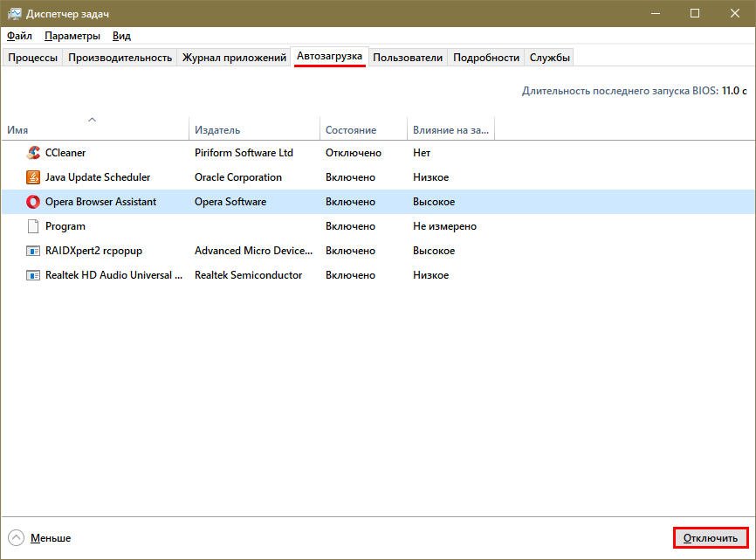This screenshot has height=560, width=756.
Task: Click Включено status of Java Update Scheduler
Action: point(350,177)
